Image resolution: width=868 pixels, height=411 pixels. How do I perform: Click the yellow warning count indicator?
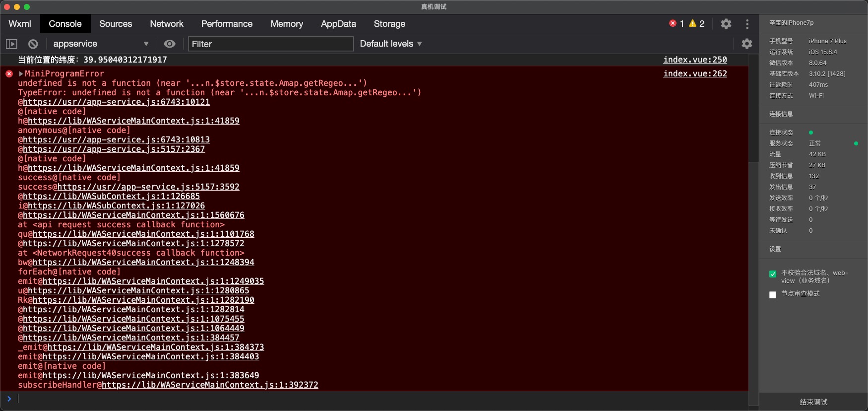[x=697, y=24]
